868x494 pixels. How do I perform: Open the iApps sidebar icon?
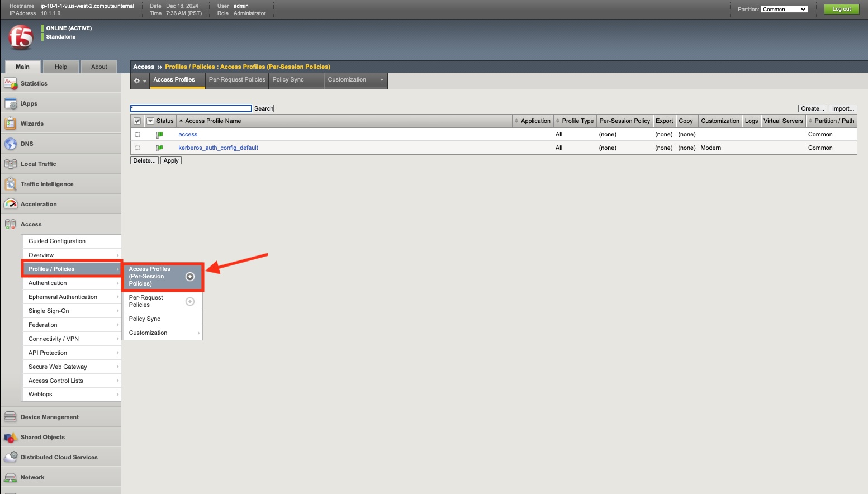(11, 104)
